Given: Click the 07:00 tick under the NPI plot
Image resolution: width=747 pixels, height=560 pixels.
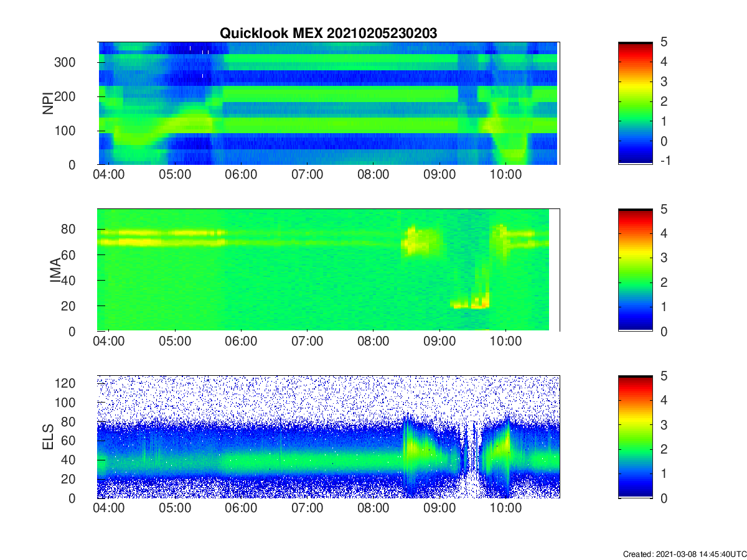Looking at the screenshot, I should tap(307, 175).
